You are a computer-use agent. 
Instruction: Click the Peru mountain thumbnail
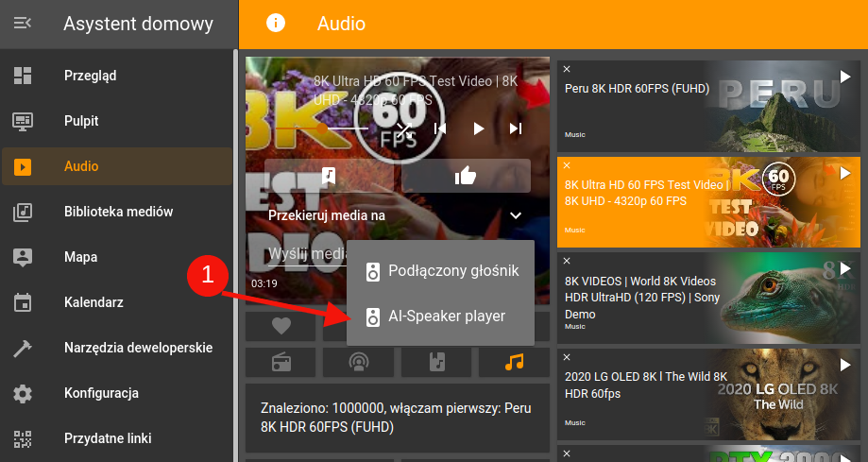coord(783,107)
